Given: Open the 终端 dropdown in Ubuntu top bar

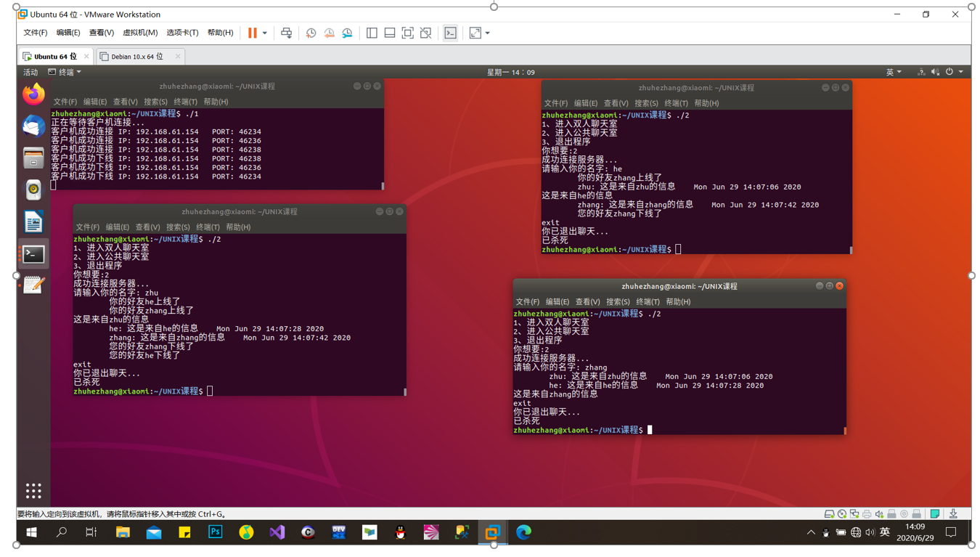Looking at the screenshot, I should coord(66,72).
